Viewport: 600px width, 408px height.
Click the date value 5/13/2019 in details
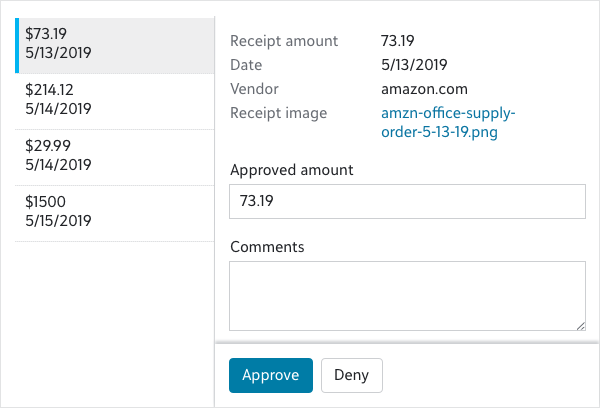414,65
